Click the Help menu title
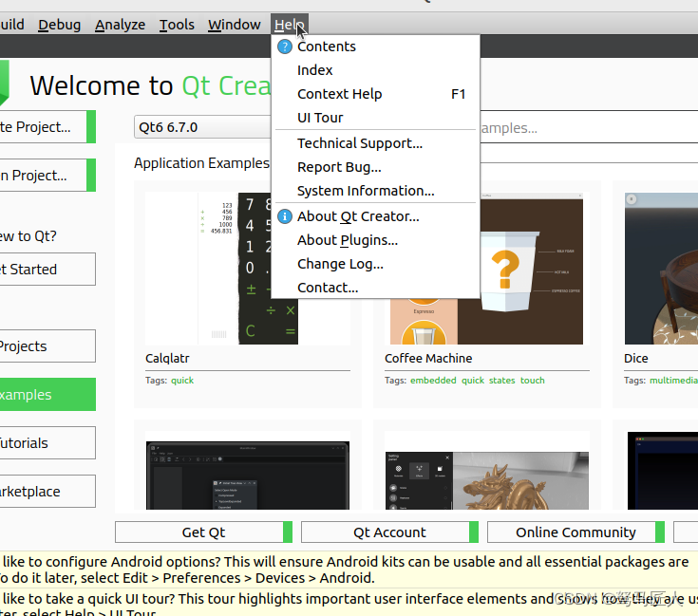 click(290, 25)
